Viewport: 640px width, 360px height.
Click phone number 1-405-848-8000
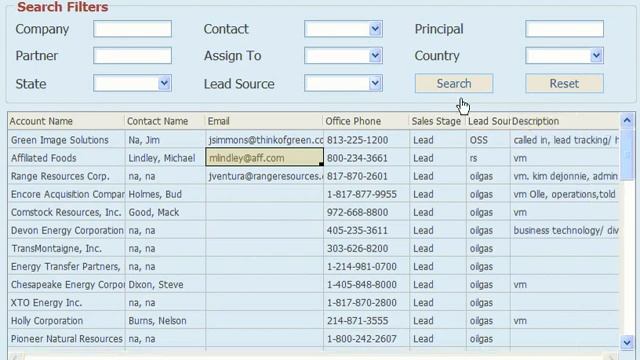point(362,284)
